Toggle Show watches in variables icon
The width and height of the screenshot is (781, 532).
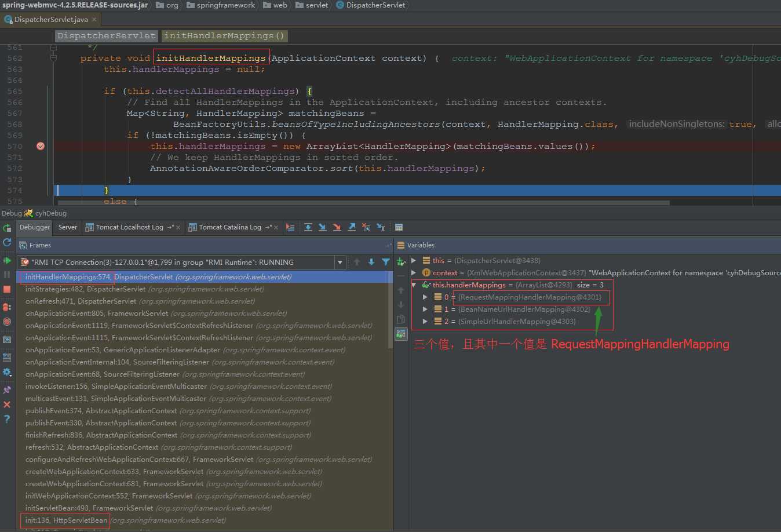coord(401,334)
